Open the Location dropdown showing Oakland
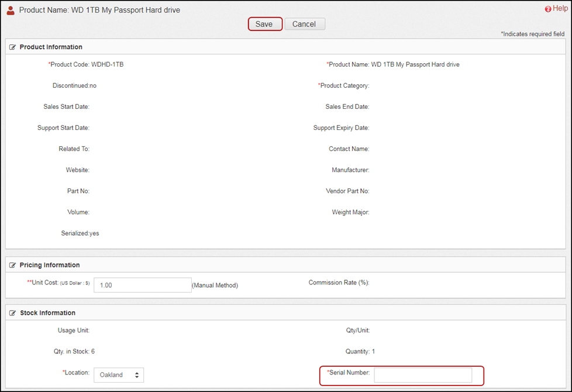This screenshot has width=572, height=392. [x=119, y=375]
